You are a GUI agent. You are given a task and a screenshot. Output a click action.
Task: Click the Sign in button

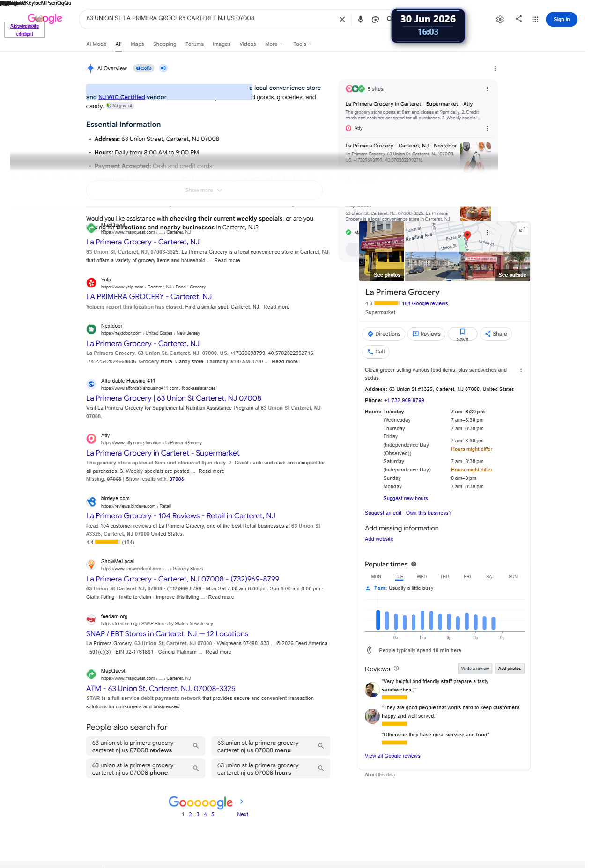click(x=561, y=19)
